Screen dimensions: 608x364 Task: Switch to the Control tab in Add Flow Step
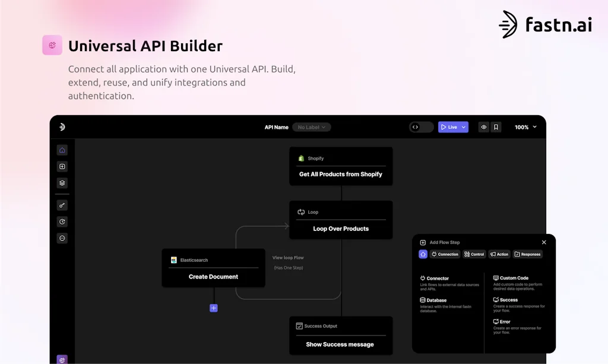click(x=474, y=254)
